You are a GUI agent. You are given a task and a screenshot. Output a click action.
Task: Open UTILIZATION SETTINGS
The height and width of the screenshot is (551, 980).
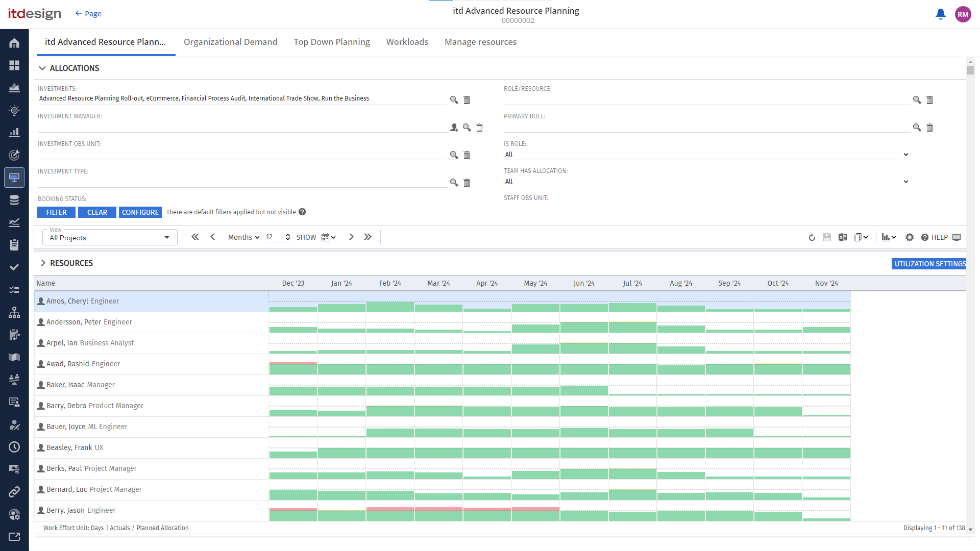(929, 264)
